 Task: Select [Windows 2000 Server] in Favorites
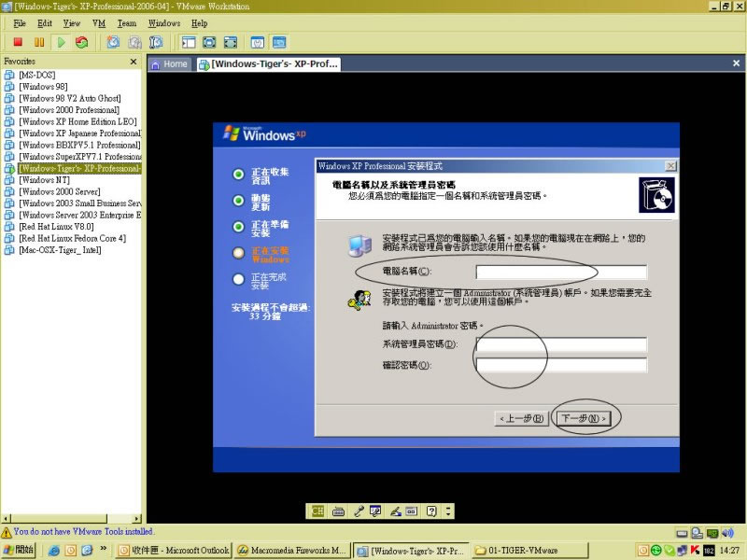(x=60, y=192)
